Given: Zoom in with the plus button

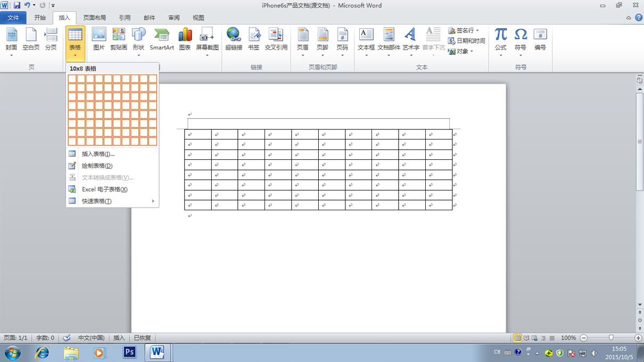Looking at the screenshot, I should point(638,338).
